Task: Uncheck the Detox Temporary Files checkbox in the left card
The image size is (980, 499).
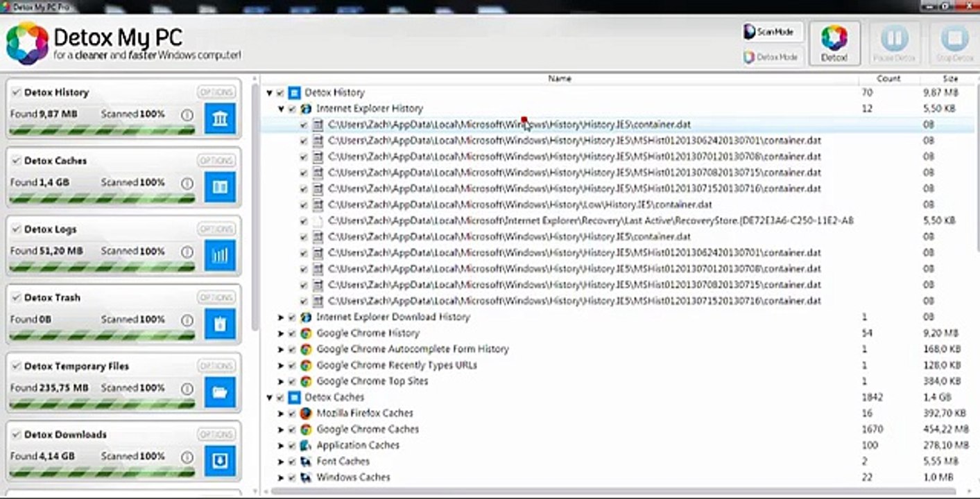Action: [x=16, y=366]
